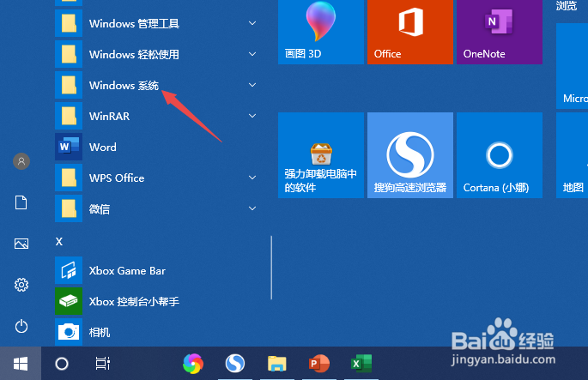The width and height of the screenshot is (588, 380).
Task: Open the user account icon in sidebar
Action: (21, 161)
